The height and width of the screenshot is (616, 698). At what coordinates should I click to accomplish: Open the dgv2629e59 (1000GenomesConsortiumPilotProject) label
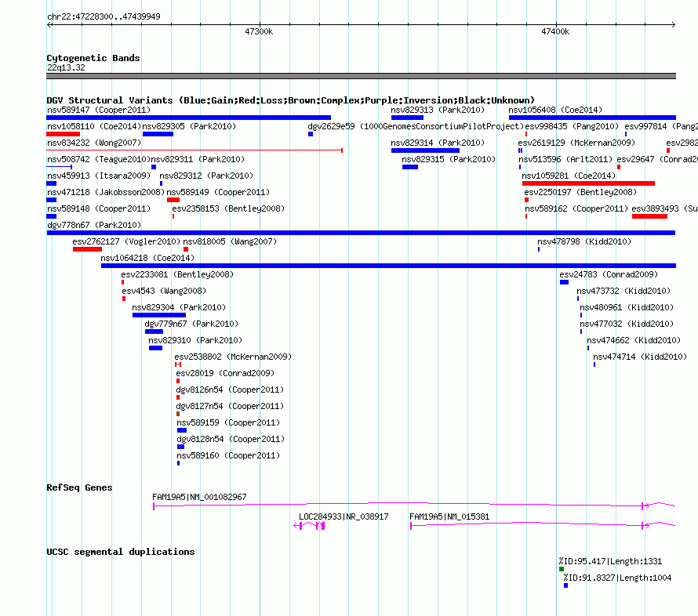pos(416,126)
